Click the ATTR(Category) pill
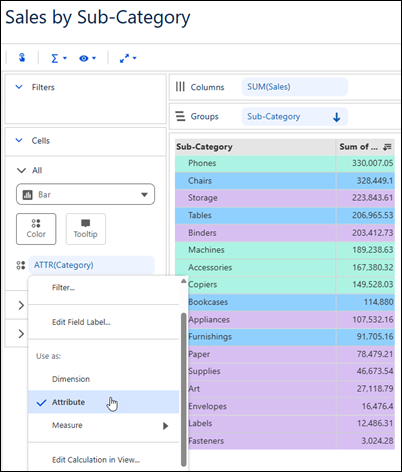 coord(91,265)
